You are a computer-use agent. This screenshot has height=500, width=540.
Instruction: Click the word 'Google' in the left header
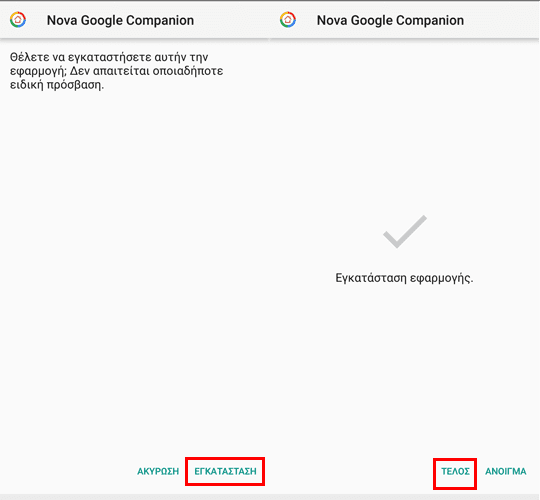pos(102,20)
